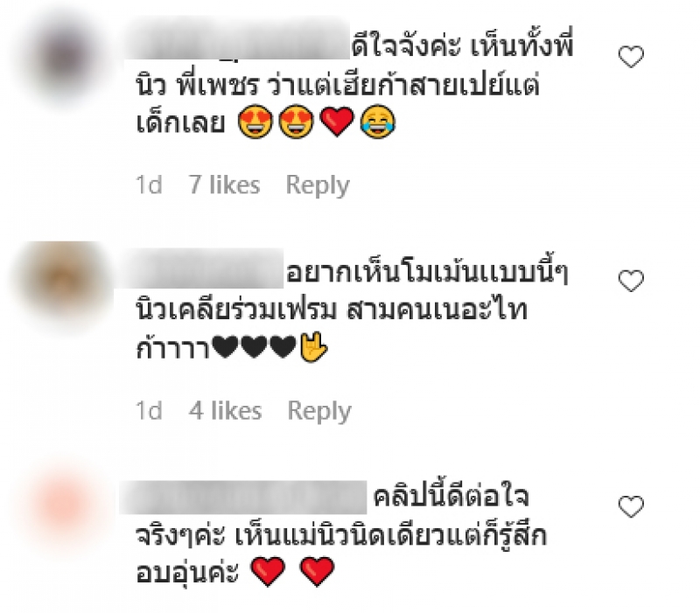The image size is (700, 613).
Task: Click the laughing-tears emoji in the first comment
Action: pos(378,122)
